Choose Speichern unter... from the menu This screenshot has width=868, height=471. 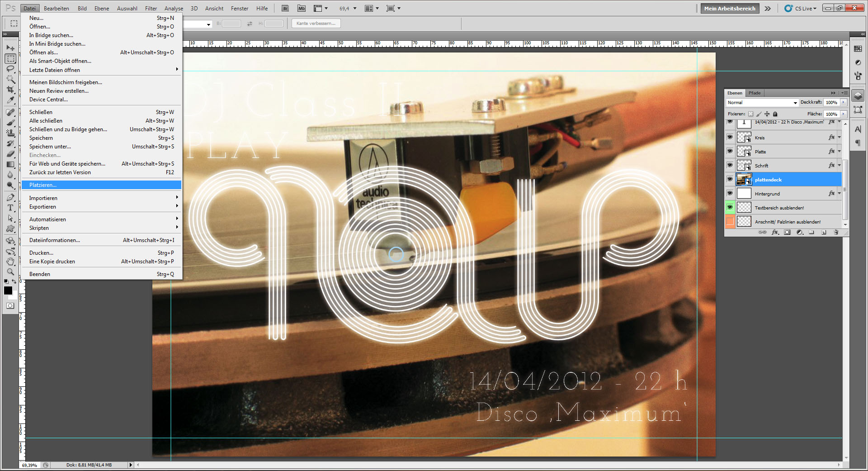pos(50,147)
